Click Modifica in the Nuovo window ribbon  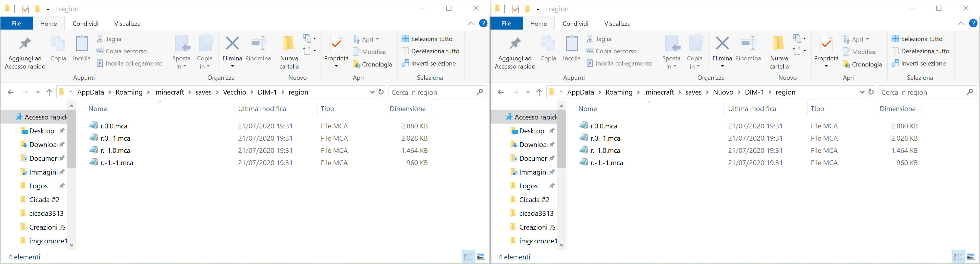click(859, 52)
